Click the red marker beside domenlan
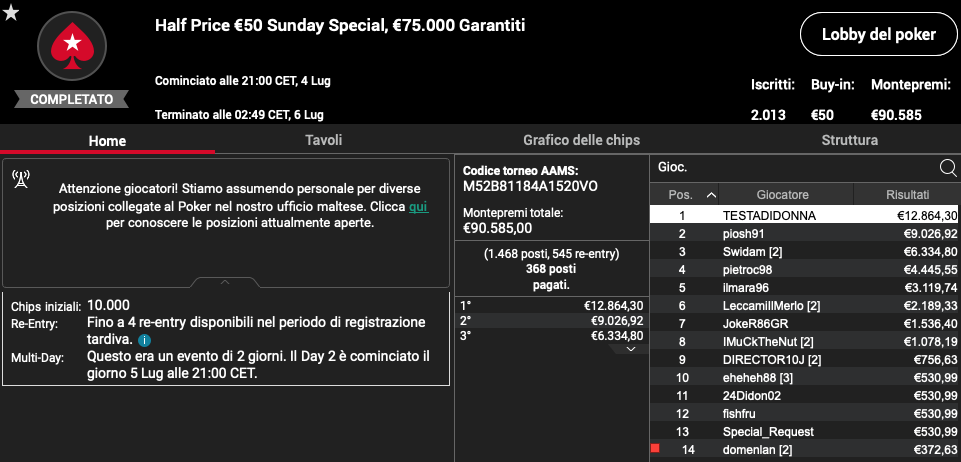The width and height of the screenshot is (961, 462). pyautogui.click(x=655, y=449)
